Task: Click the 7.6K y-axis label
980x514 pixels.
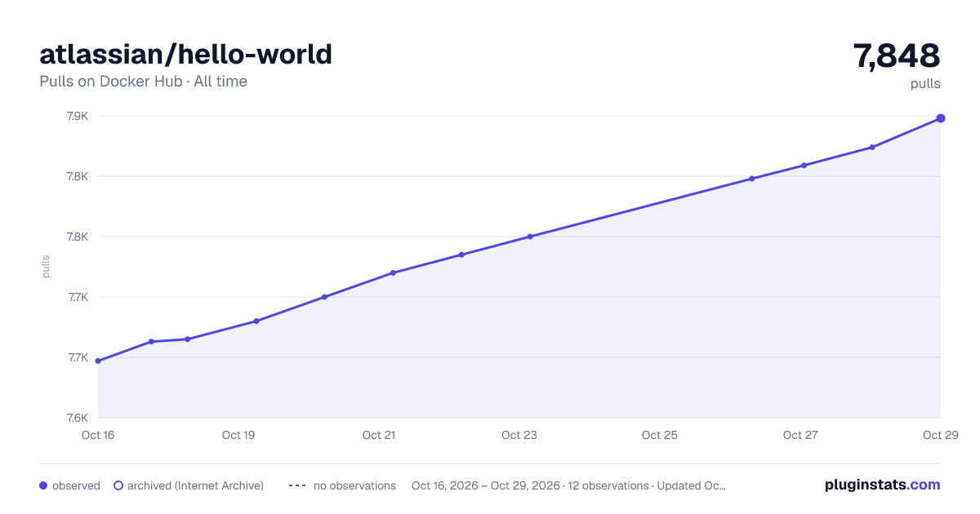Action: (x=77, y=418)
